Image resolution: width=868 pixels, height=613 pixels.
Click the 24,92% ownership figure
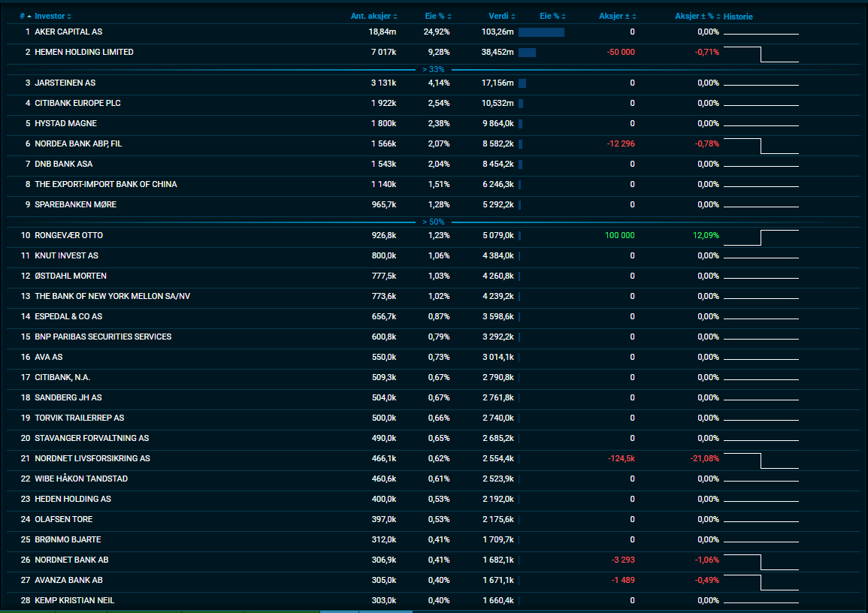(437, 32)
